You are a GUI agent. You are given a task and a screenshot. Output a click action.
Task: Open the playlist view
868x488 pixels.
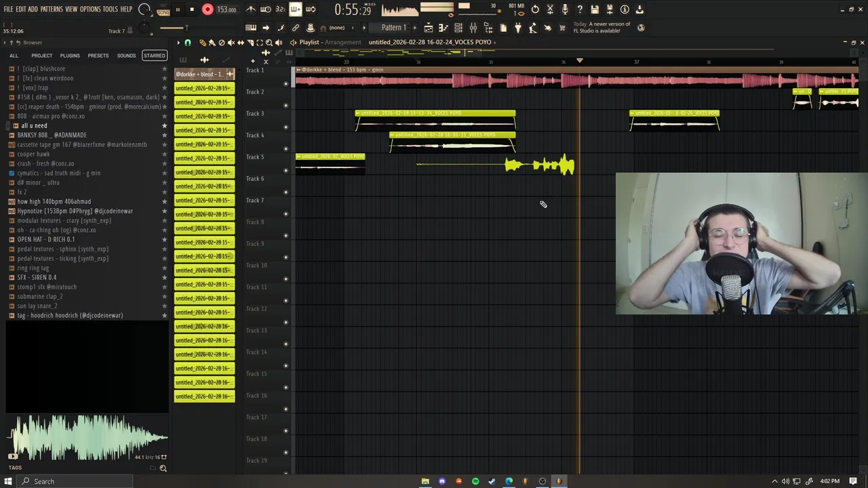point(429,28)
